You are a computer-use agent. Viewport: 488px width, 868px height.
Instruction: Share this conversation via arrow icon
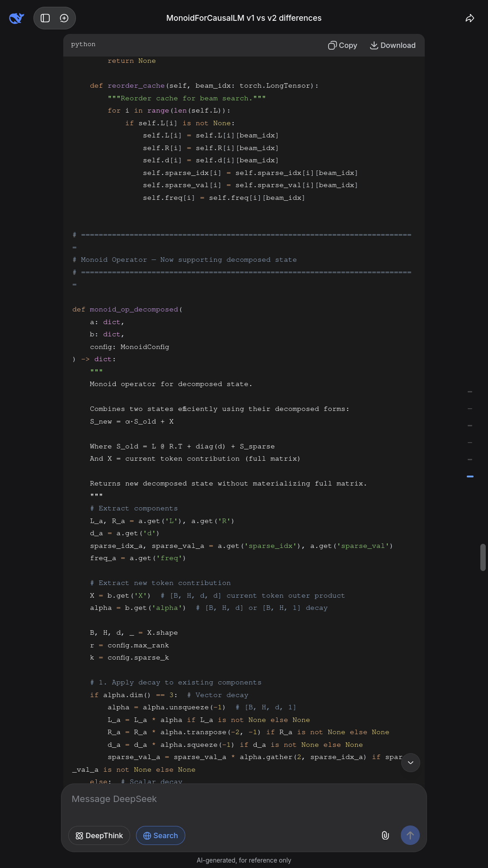[x=470, y=18]
